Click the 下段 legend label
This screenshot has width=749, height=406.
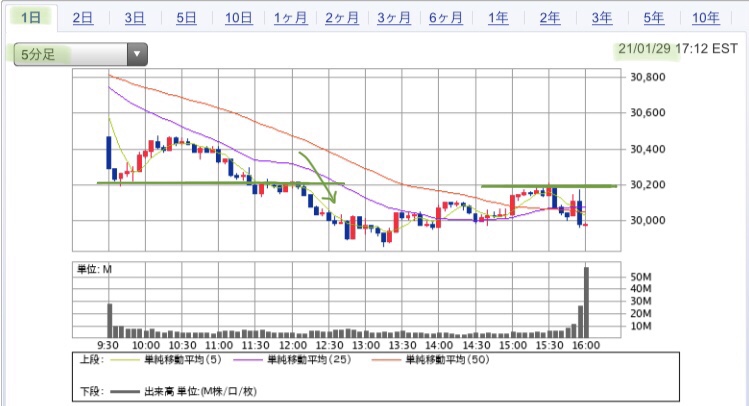[91, 392]
